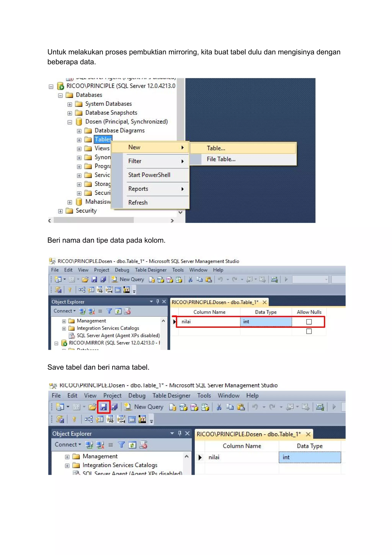Tick the Allow Nulls checkbox in the empty row
The height and width of the screenshot is (555, 392).
[x=309, y=331]
